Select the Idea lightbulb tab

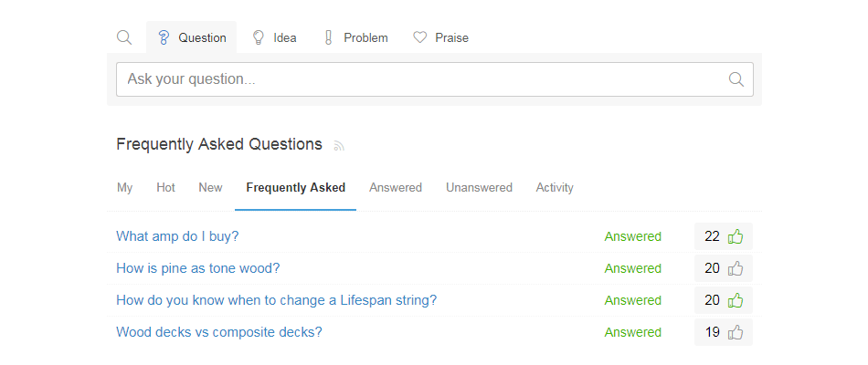pyautogui.click(x=274, y=37)
